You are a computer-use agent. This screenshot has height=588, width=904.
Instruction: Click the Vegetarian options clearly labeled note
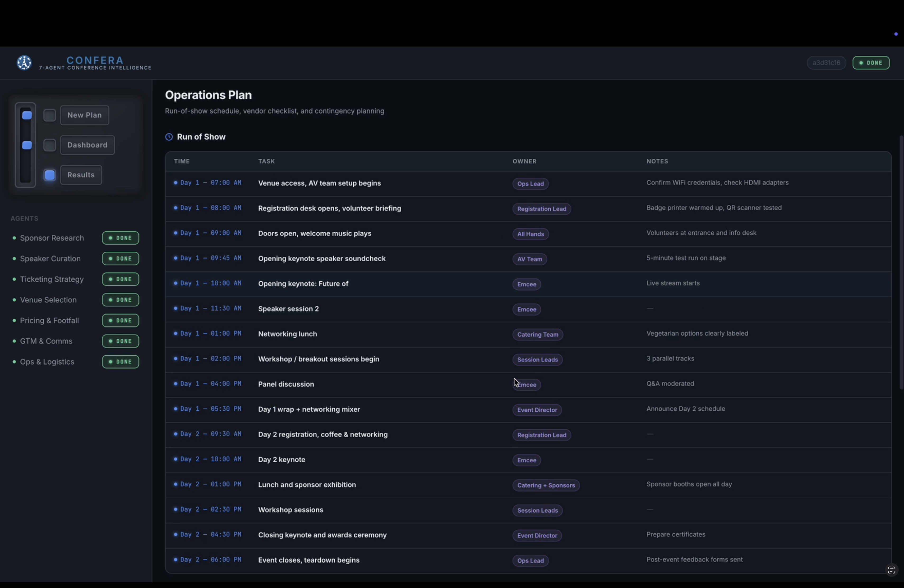click(697, 333)
